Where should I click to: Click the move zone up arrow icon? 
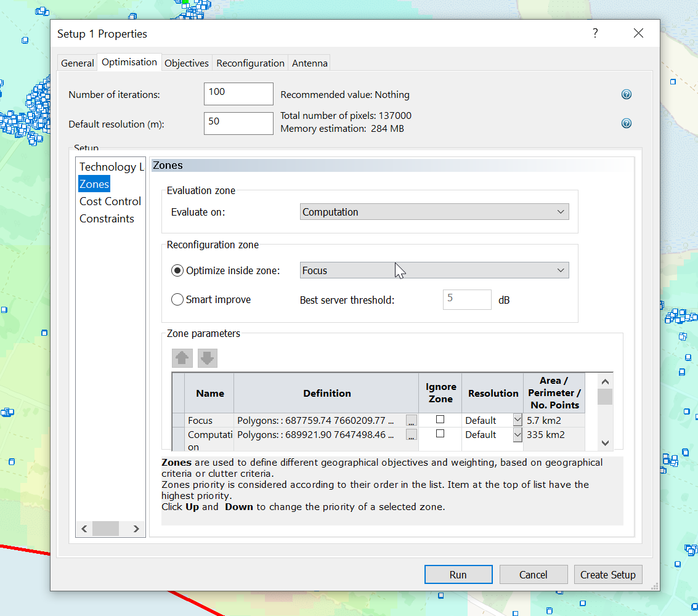pyautogui.click(x=182, y=358)
